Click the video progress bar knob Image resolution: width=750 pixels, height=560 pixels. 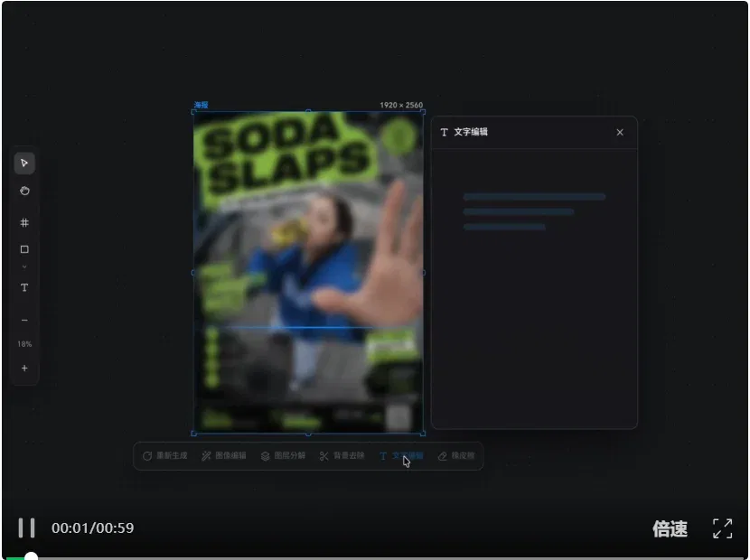pyautogui.click(x=31, y=556)
